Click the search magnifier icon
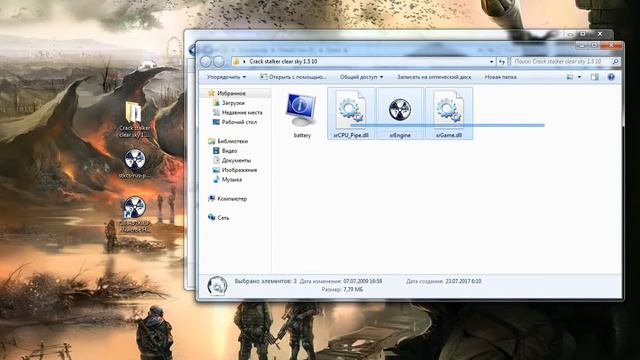Image resolution: width=640 pixels, height=360 pixels. coord(615,61)
